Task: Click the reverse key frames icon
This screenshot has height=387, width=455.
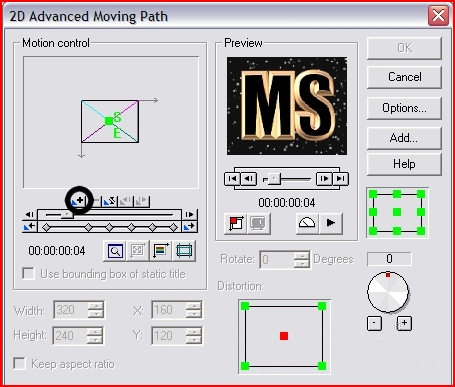Action: pyautogui.click(x=109, y=201)
